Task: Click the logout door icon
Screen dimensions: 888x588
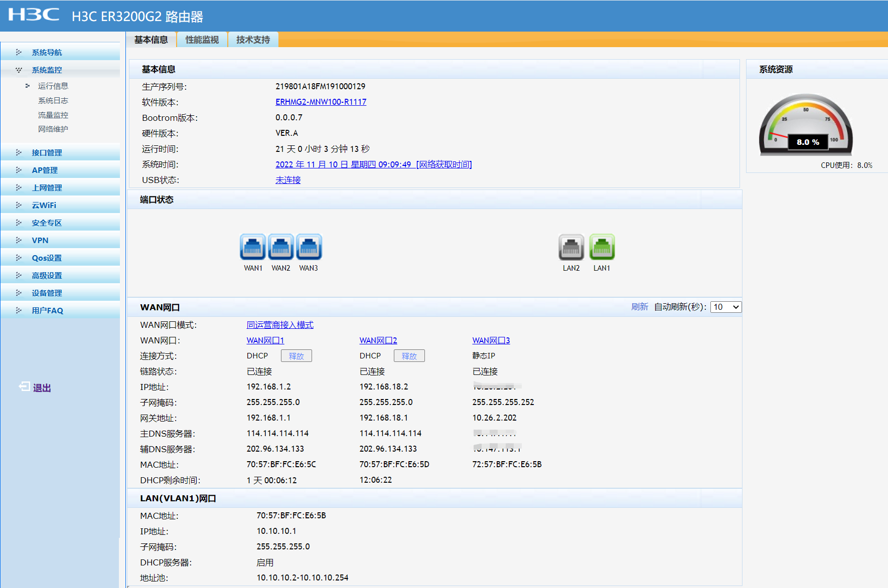Action: click(24, 386)
